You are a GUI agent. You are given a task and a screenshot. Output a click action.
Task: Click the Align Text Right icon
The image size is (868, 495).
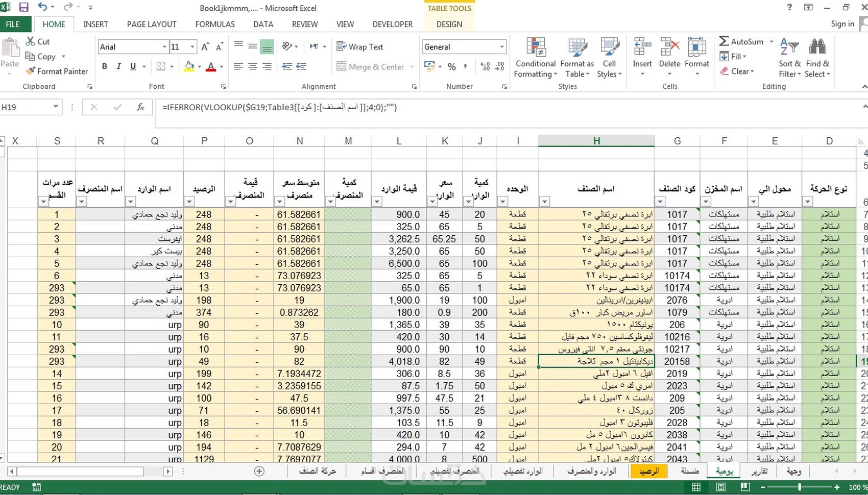(267, 66)
